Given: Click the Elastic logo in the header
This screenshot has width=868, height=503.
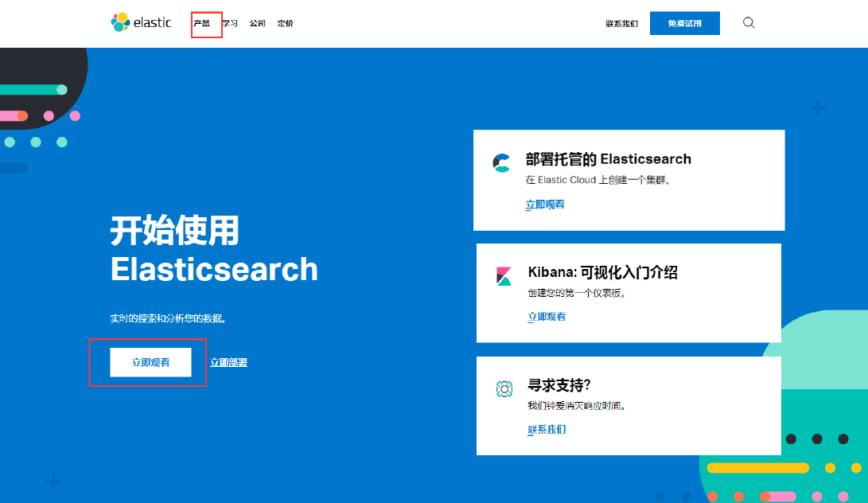Looking at the screenshot, I should tap(141, 22).
